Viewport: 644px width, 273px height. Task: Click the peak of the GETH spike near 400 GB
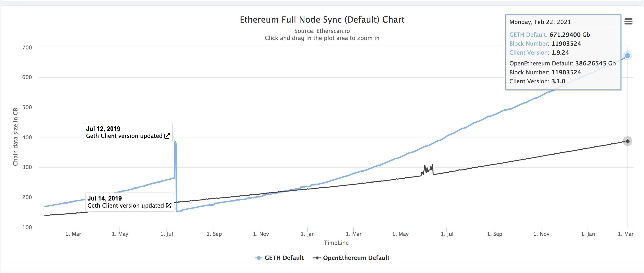click(x=175, y=142)
